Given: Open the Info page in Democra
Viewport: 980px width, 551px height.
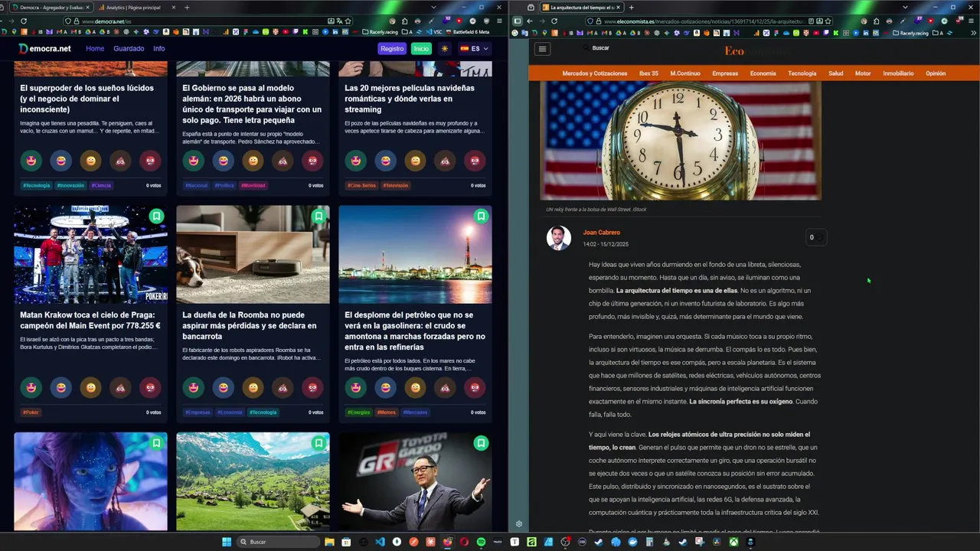Looking at the screenshot, I should click(158, 48).
